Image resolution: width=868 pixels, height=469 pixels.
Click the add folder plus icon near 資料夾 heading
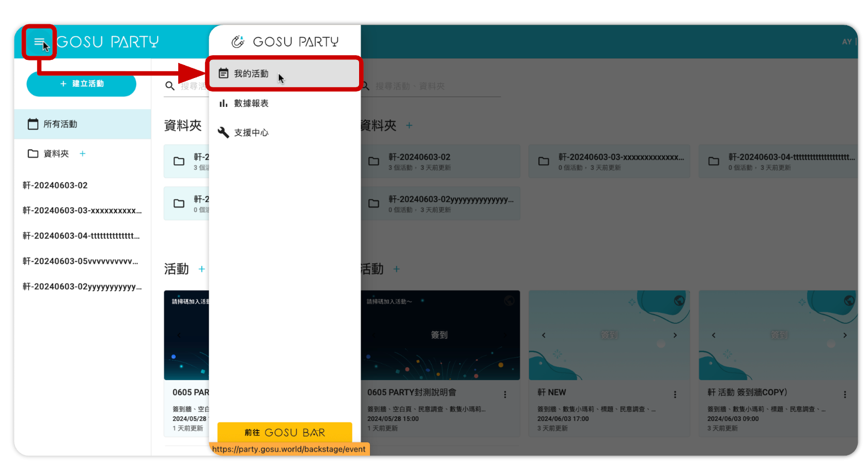tap(409, 126)
